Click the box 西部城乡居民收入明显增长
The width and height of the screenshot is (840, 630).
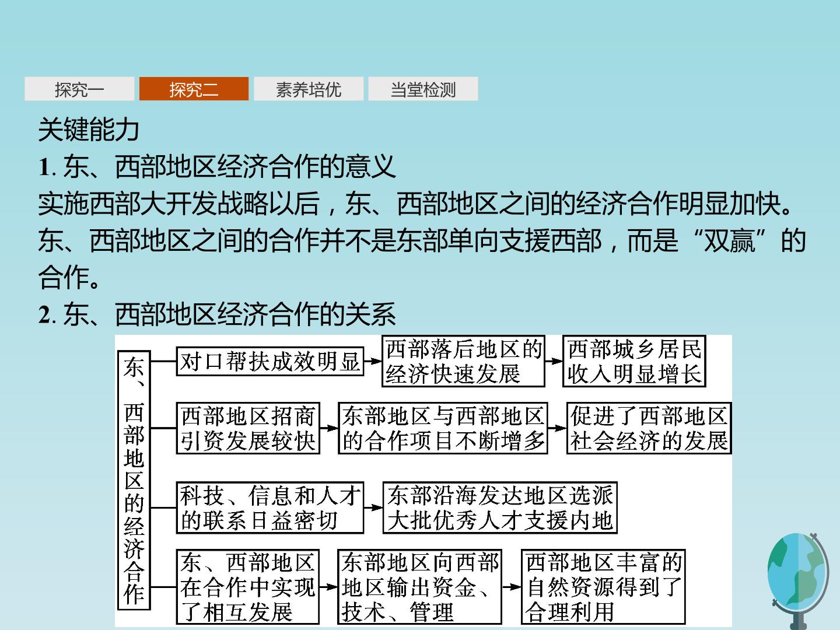(634, 361)
